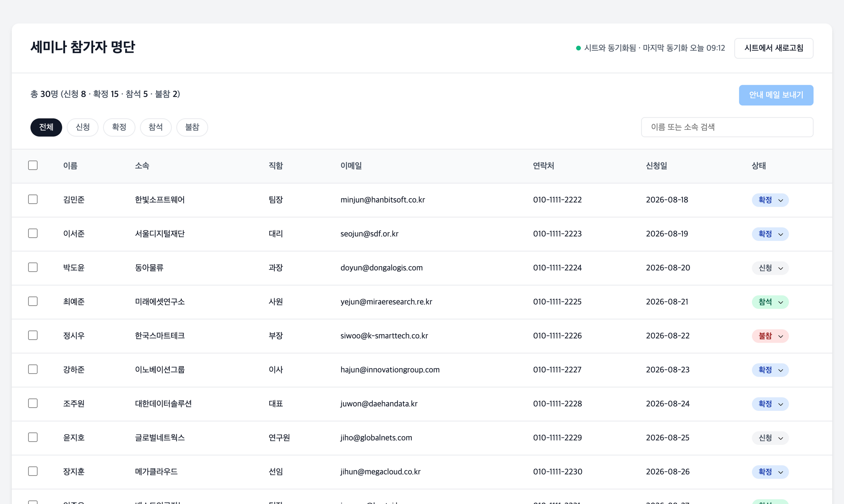
Task: Filter list by 불참 status
Action: pyautogui.click(x=192, y=127)
